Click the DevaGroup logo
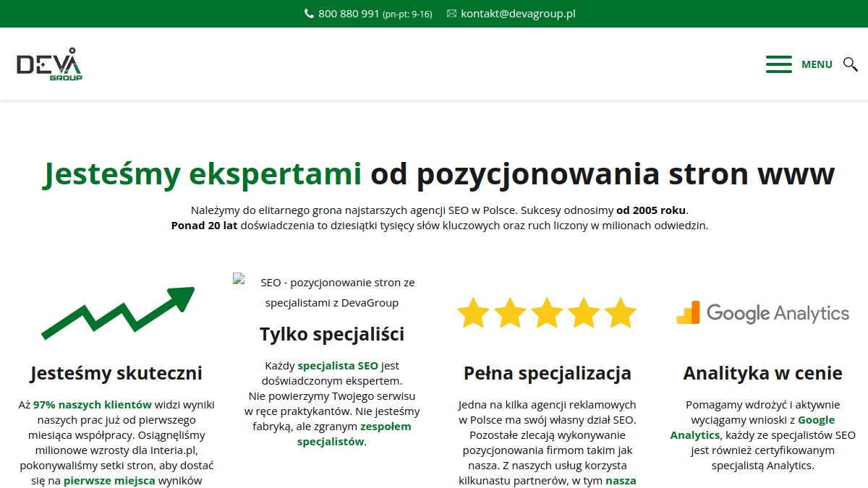 coord(49,64)
